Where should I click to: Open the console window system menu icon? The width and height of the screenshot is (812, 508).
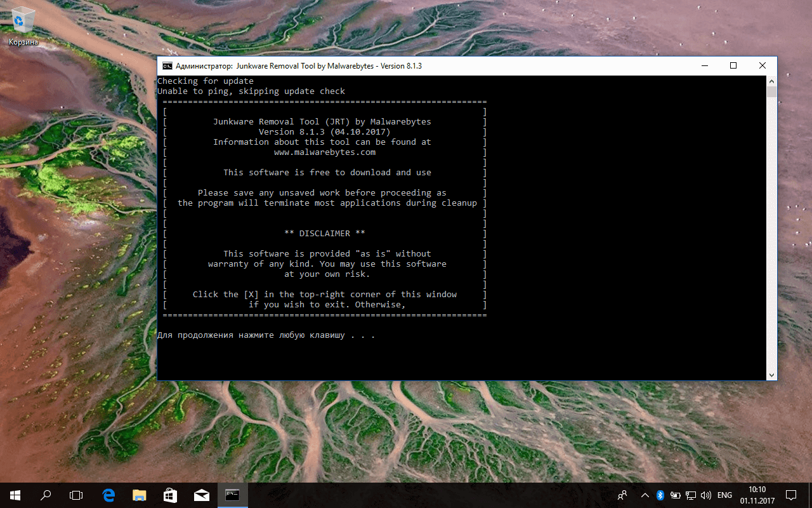pyautogui.click(x=167, y=66)
